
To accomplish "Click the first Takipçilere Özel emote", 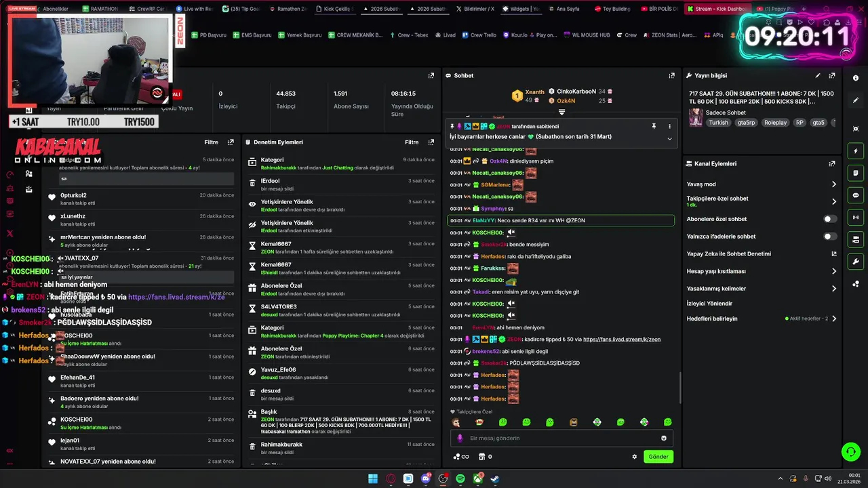I will tap(456, 422).
